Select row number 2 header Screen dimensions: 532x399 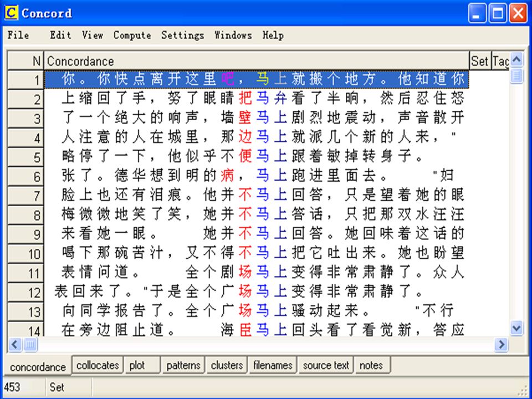[25, 99]
